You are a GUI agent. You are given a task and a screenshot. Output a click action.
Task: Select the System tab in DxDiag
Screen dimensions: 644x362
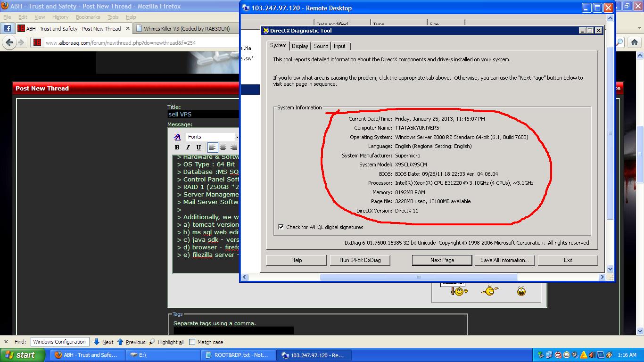[278, 45]
